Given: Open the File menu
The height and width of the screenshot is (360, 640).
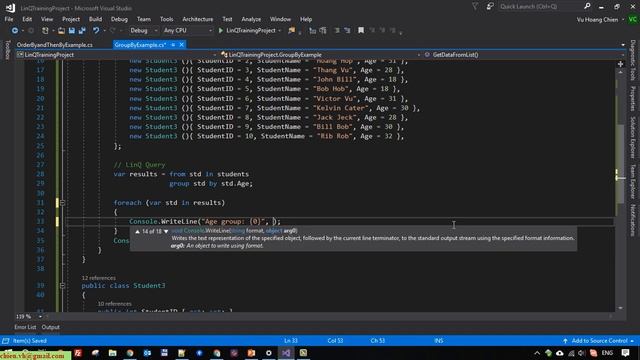Looking at the screenshot, I should (x=9, y=19).
